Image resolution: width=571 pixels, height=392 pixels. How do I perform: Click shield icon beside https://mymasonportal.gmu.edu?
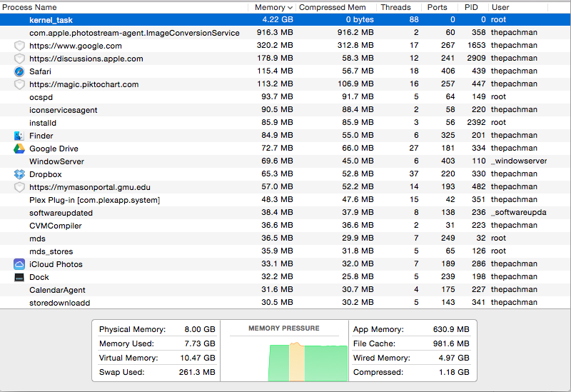(19, 187)
